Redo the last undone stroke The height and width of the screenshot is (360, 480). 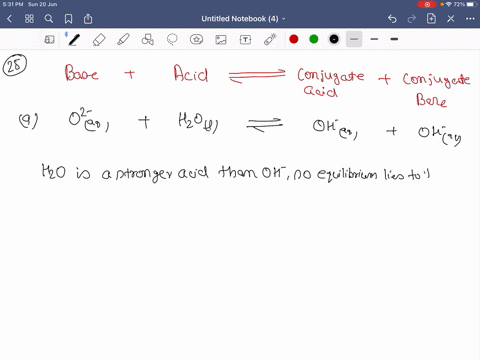pos(412,19)
